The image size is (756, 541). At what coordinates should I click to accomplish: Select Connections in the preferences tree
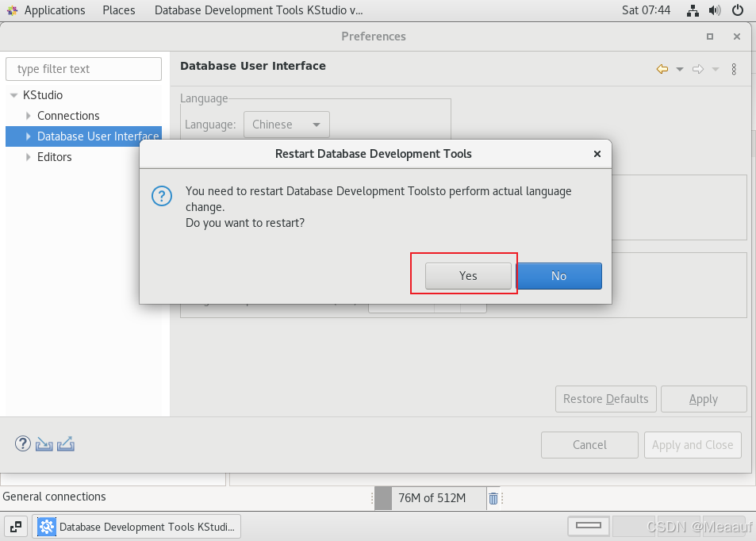pos(68,116)
